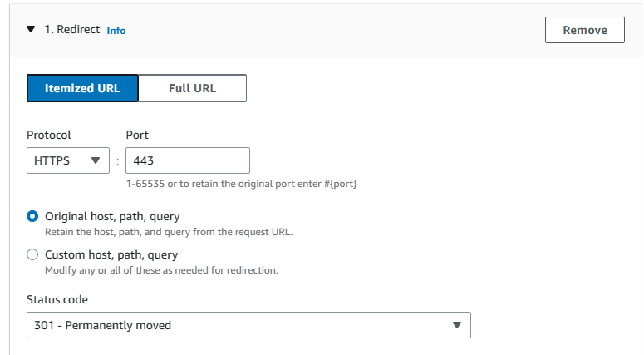The height and width of the screenshot is (355, 644).
Task: Click the port range hint text
Action: (241, 183)
